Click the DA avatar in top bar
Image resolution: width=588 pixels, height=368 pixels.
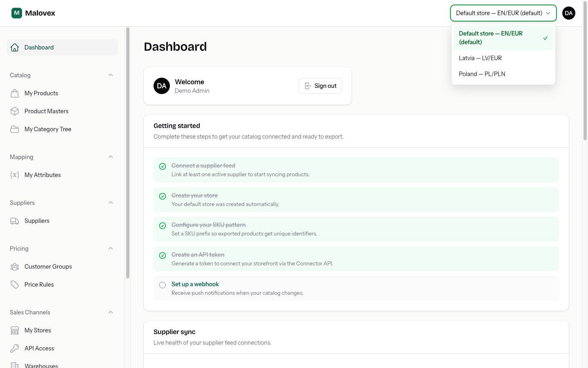pos(569,13)
